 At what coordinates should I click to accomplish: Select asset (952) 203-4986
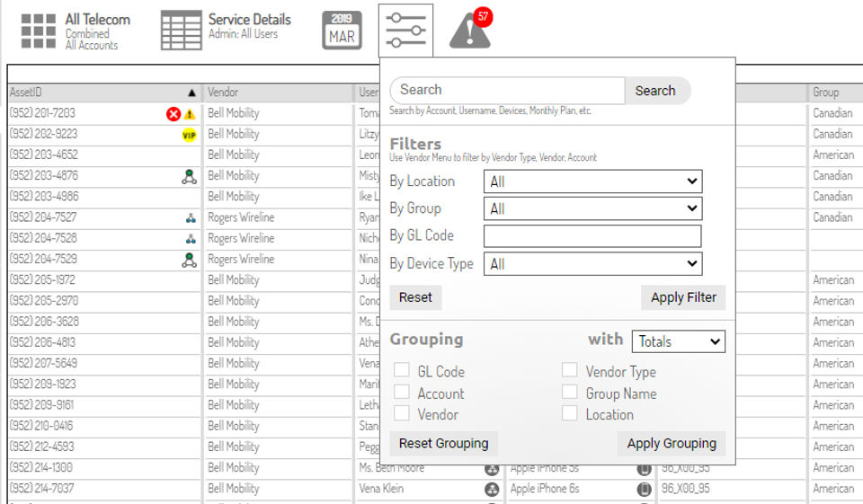point(44,197)
